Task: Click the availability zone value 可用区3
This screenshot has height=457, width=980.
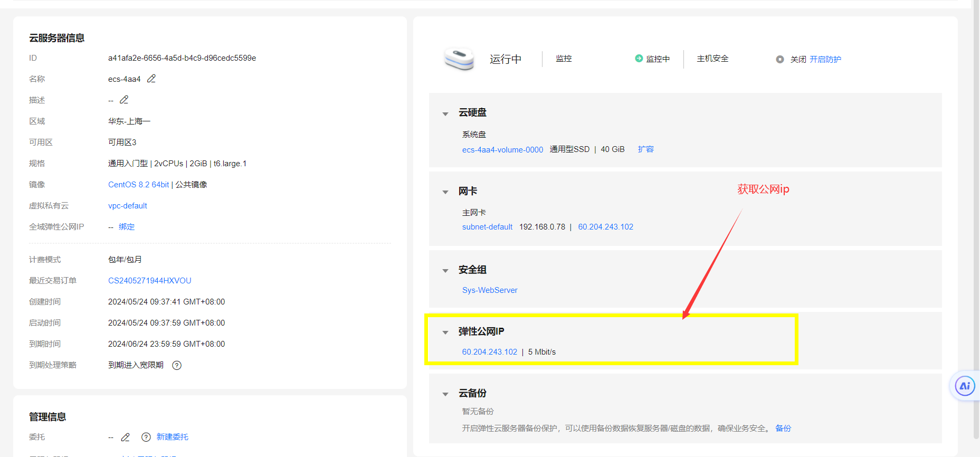Action: [x=122, y=142]
